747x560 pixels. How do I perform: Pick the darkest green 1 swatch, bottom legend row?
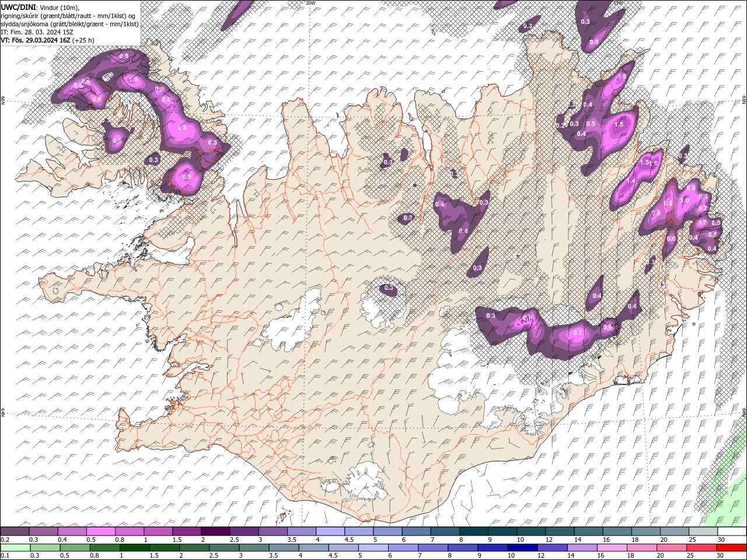[x=135, y=548]
